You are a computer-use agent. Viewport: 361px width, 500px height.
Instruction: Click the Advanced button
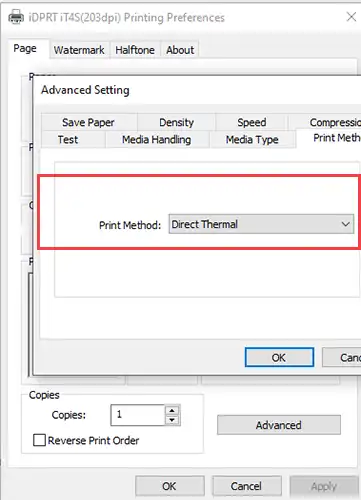point(279,425)
